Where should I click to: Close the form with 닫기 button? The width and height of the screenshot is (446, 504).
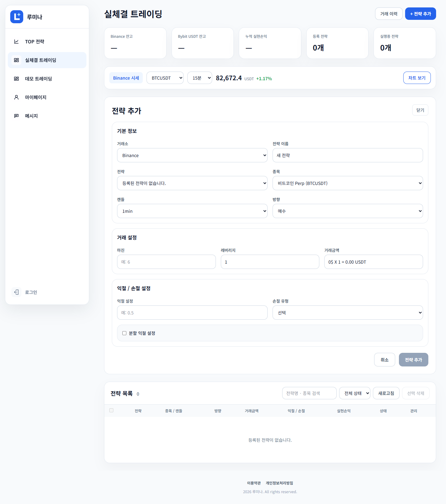[420, 110]
